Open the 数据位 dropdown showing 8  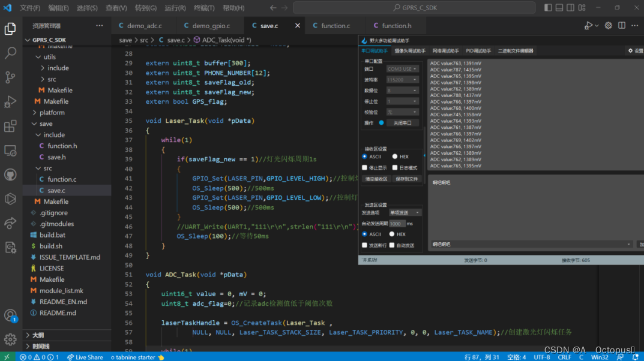tap(402, 90)
